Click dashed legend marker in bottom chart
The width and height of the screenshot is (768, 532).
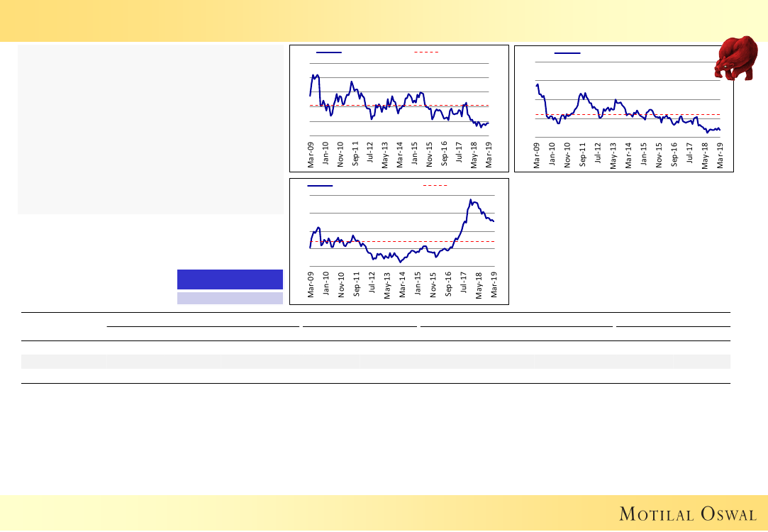435,186
